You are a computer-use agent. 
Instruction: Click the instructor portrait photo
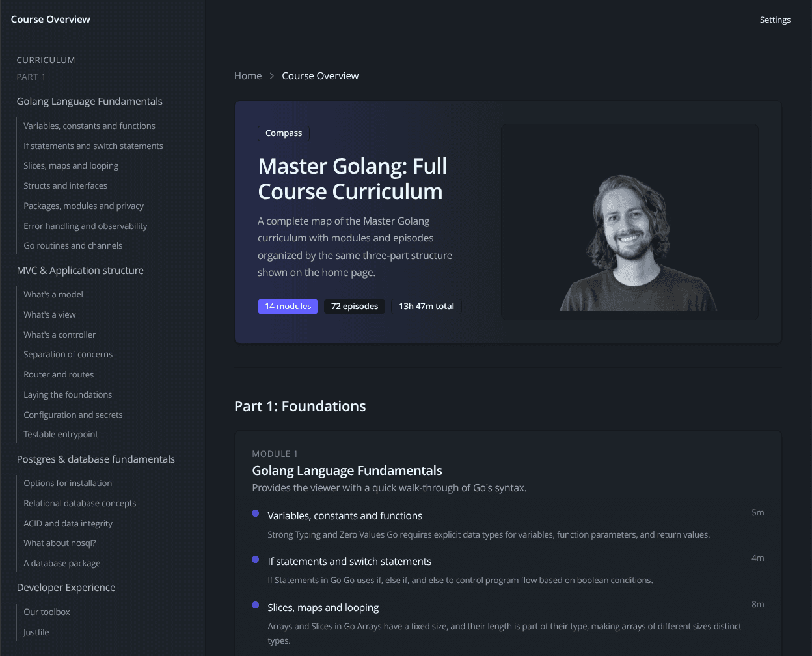click(630, 221)
